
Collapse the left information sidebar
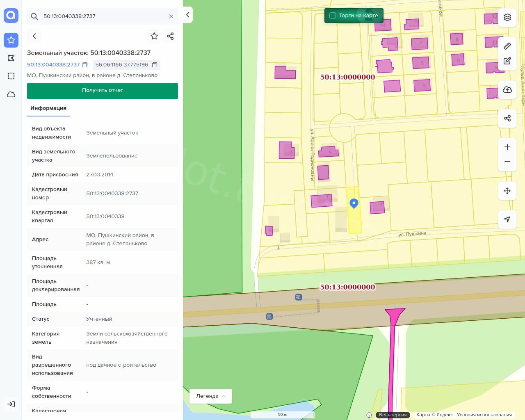click(x=187, y=15)
